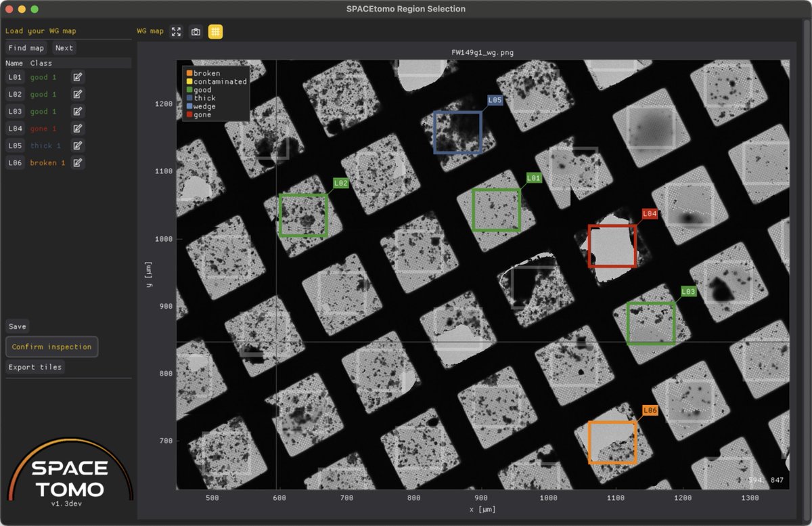Edit the class of L05
Screen dimensions: 812x526
pyautogui.click(x=78, y=146)
